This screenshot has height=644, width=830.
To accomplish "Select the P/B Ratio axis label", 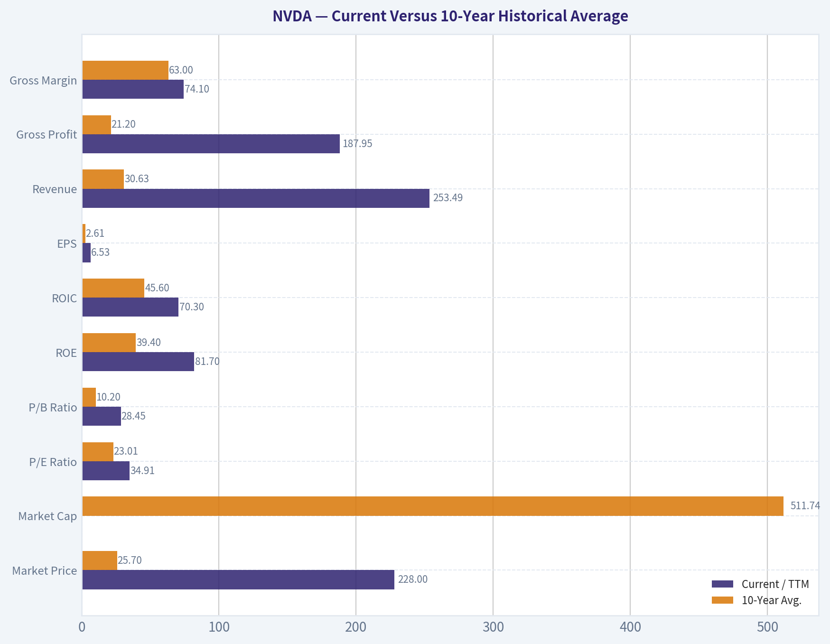I will click(x=53, y=408).
